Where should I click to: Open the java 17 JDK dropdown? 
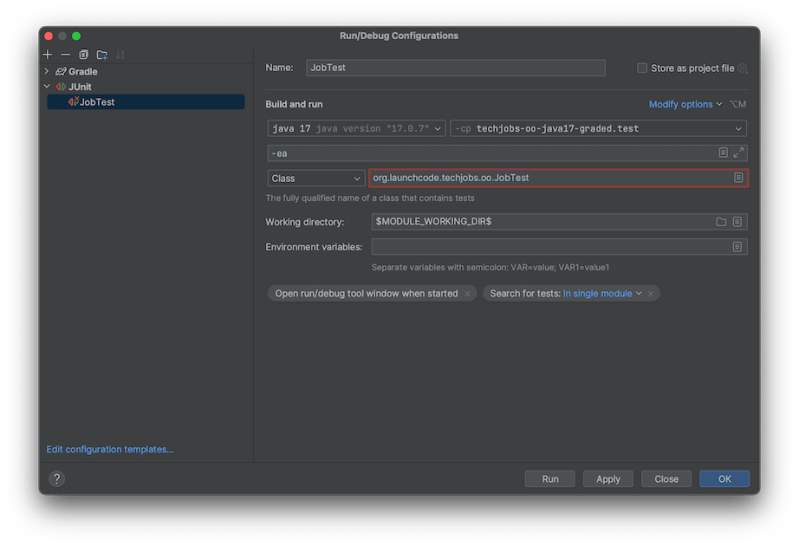356,128
